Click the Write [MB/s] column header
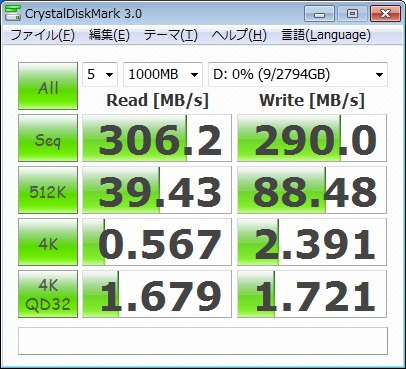 [312, 100]
